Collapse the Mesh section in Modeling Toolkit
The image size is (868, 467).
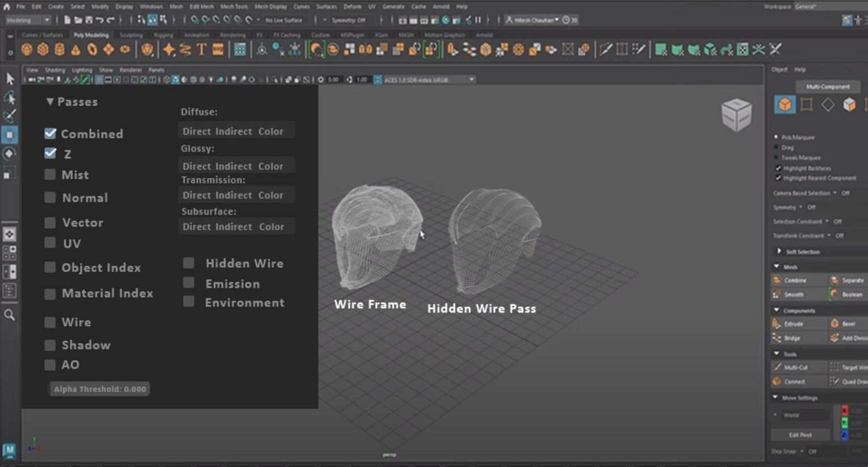pos(777,266)
